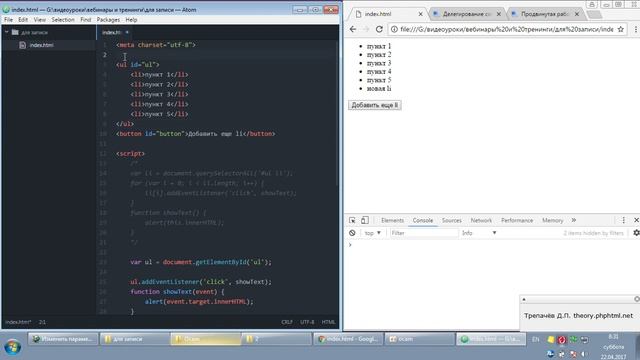The height and width of the screenshot is (360, 640).
Task: Switch to the 'Делегирование' browser tab
Action: [x=467, y=14]
